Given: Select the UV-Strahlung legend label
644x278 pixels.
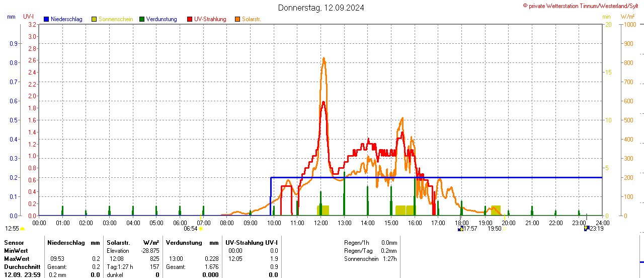Looking at the screenshot, I should 211,19.
